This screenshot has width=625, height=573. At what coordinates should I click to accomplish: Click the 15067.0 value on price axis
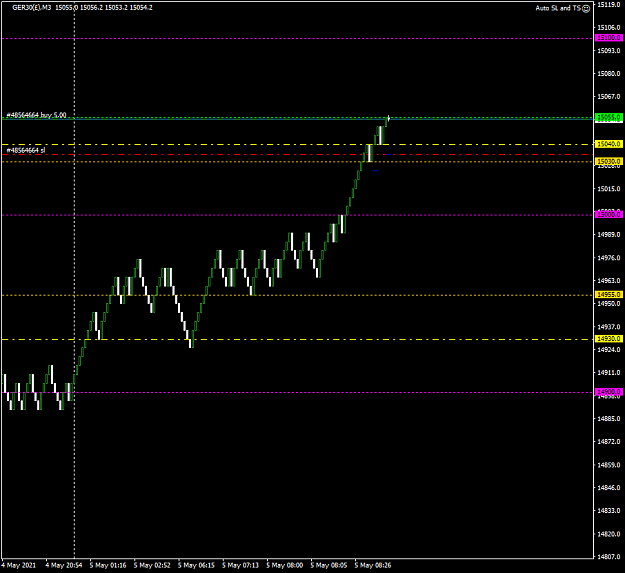pyautogui.click(x=609, y=96)
